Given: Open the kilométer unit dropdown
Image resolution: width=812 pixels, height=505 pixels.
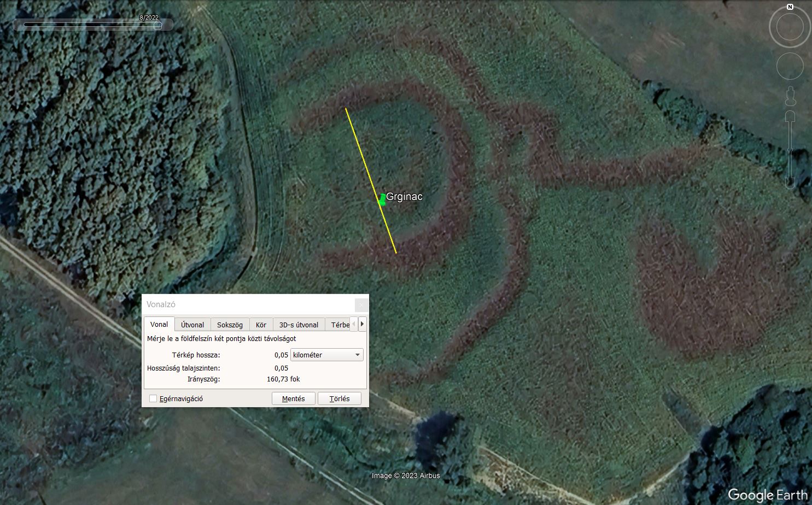Looking at the screenshot, I should (326, 355).
